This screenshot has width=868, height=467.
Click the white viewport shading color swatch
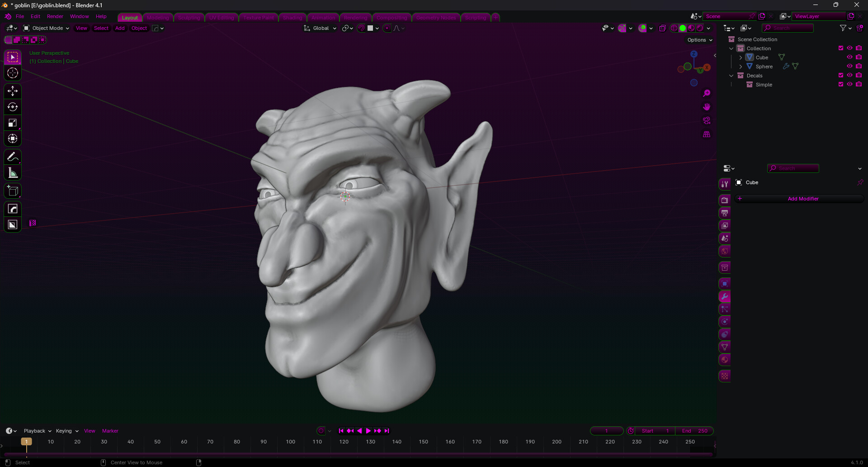[371, 28]
